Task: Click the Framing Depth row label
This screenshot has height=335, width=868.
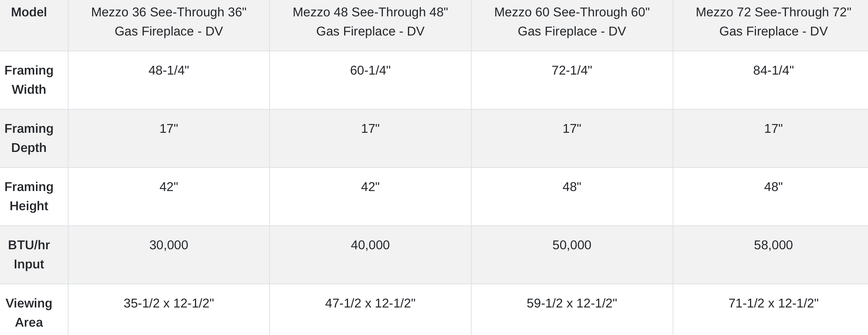Action: coord(29,138)
